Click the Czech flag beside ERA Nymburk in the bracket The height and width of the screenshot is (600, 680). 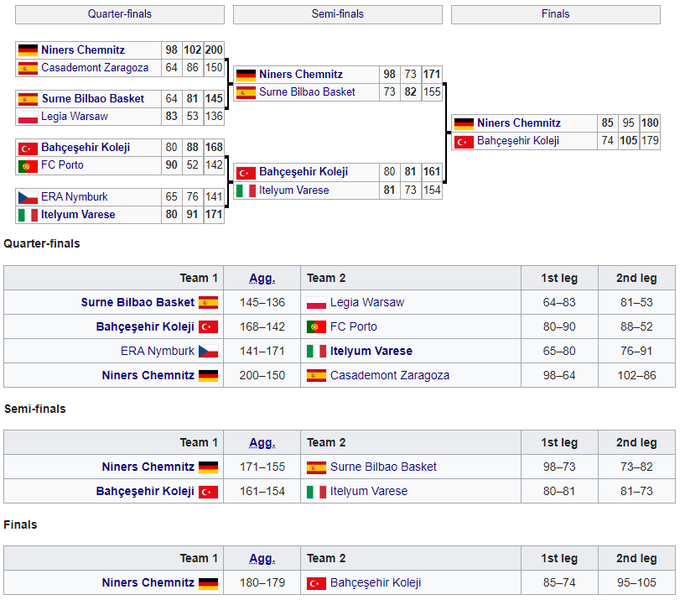click(x=27, y=197)
